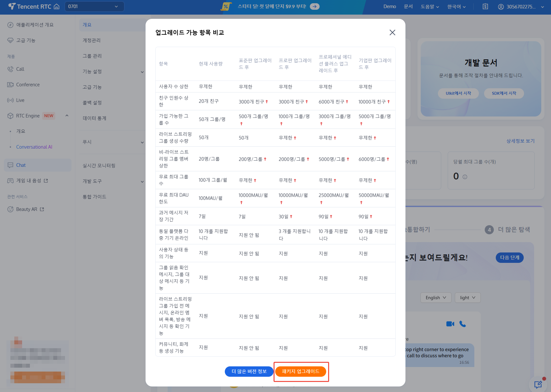Open the 0701 application selector dropdown

point(95,6)
